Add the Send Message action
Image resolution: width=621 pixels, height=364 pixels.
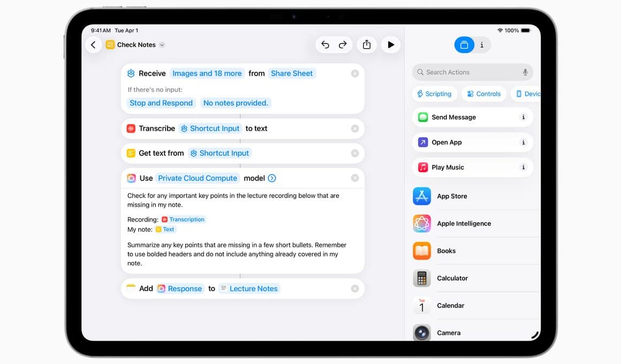(x=473, y=117)
